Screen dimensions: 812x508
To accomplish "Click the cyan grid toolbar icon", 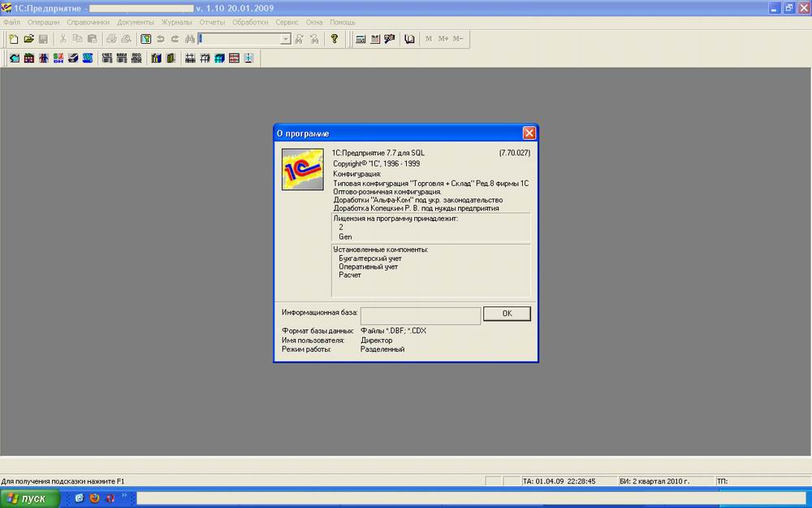I will pos(219,58).
